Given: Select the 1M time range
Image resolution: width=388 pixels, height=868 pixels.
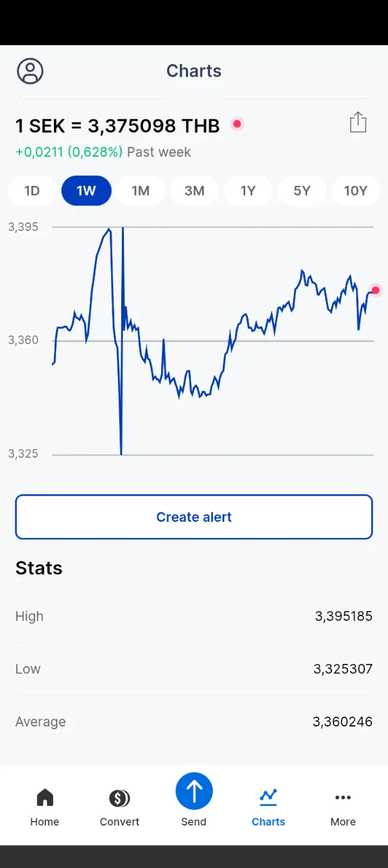Looking at the screenshot, I should pos(140,191).
